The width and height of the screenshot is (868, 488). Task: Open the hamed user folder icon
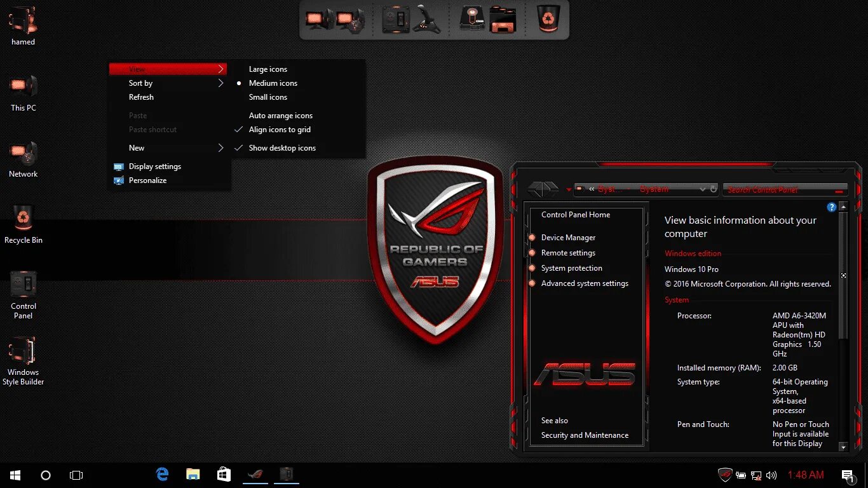pos(22,20)
